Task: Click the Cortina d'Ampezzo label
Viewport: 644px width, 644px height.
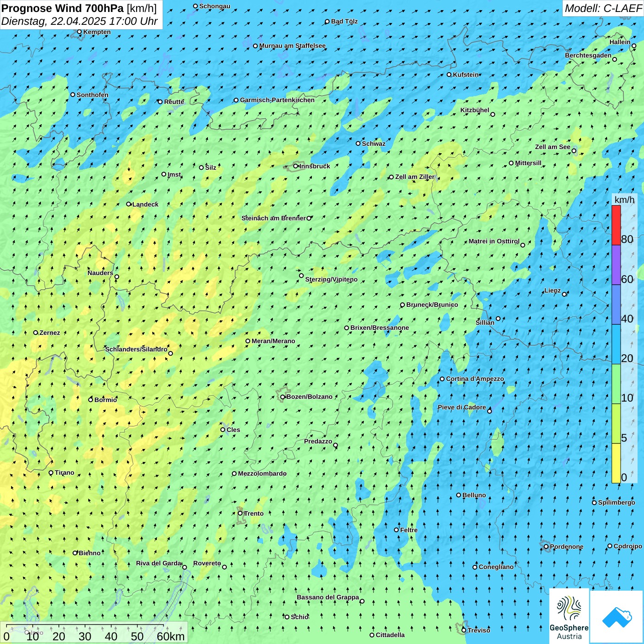Action: point(475,379)
